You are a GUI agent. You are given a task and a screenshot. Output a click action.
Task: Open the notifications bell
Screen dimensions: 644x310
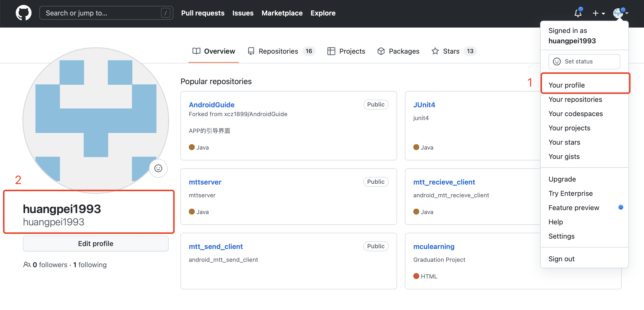click(578, 13)
